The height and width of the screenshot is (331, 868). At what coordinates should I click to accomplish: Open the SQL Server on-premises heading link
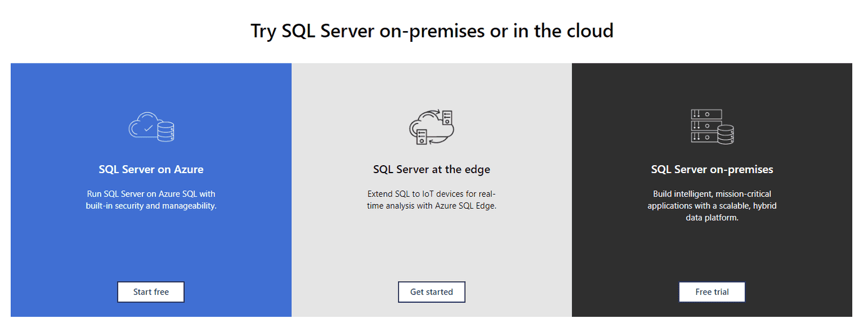pyautogui.click(x=711, y=169)
